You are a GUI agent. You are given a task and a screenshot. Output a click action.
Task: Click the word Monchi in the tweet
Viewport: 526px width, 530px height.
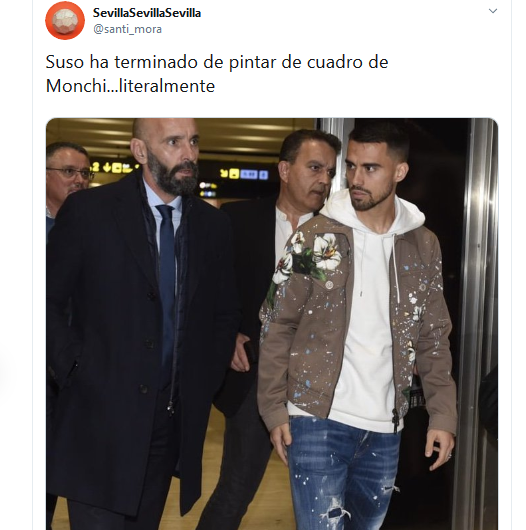[76, 86]
